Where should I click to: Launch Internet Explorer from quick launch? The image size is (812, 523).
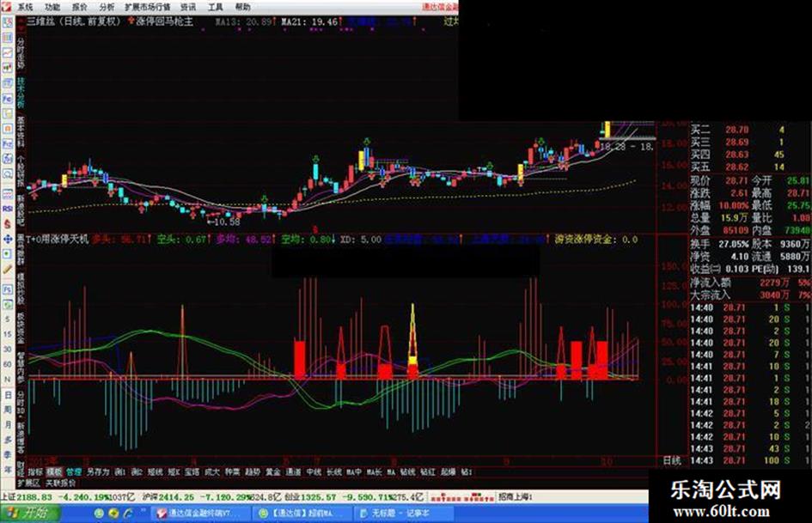click(127, 514)
